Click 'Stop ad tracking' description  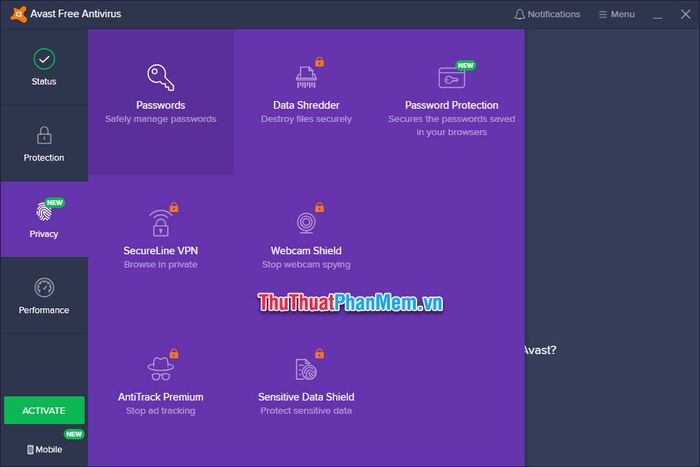point(161,411)
